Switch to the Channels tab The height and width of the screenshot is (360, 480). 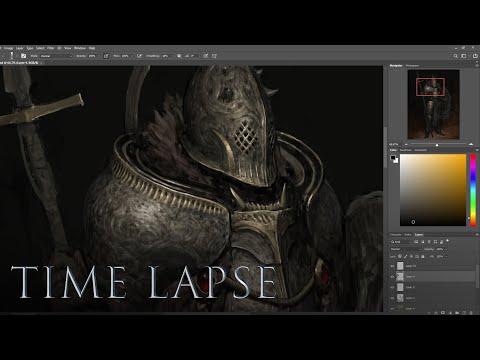coord(395,235)
